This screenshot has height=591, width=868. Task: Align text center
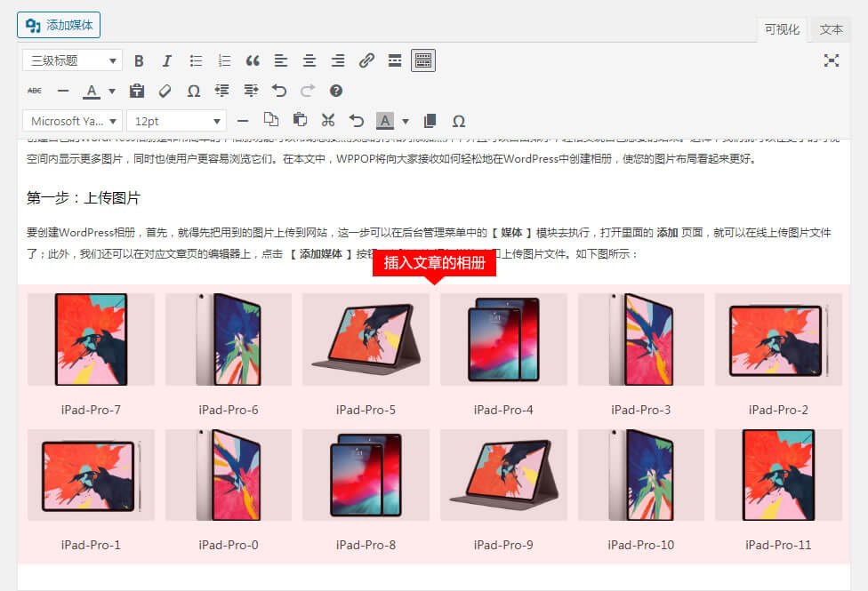[309, 60]
